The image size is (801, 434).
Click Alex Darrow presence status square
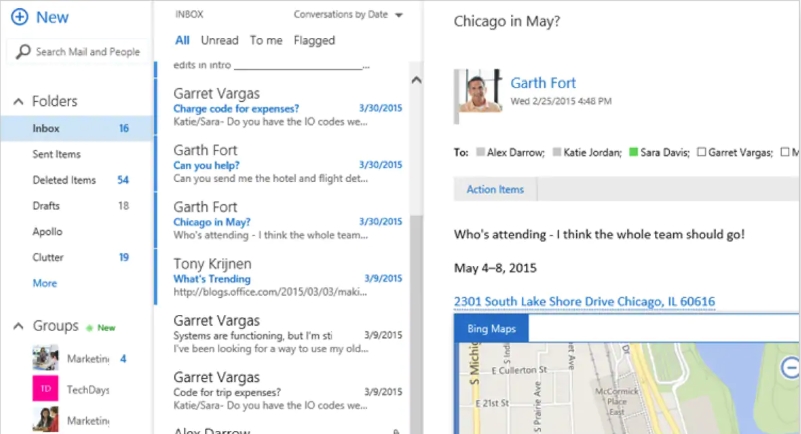point(481,153)
